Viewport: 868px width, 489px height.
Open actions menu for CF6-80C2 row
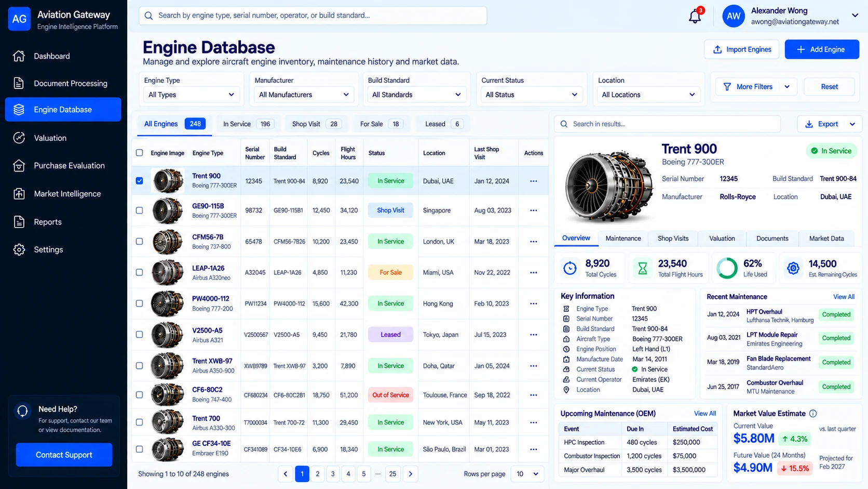point(533,395)
